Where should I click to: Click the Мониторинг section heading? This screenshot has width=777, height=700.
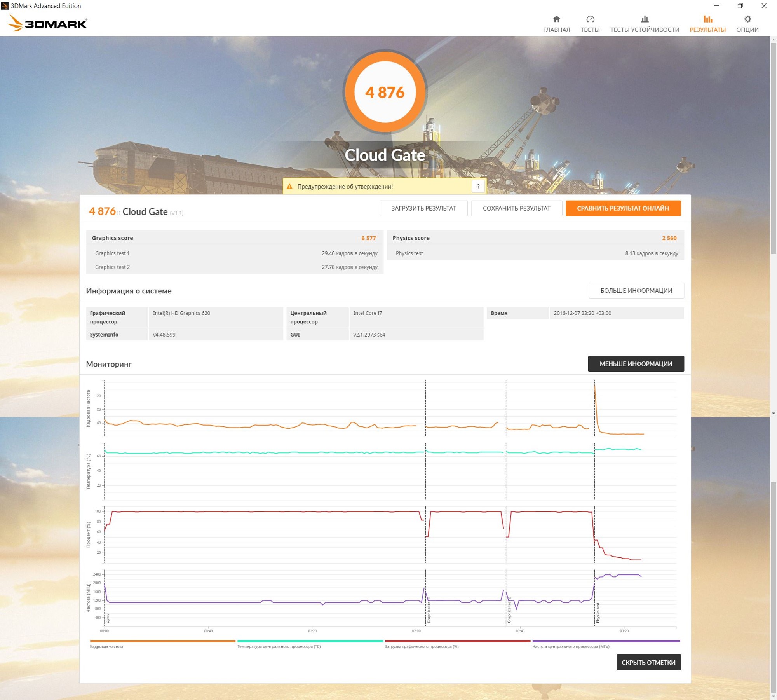point(109,364)
